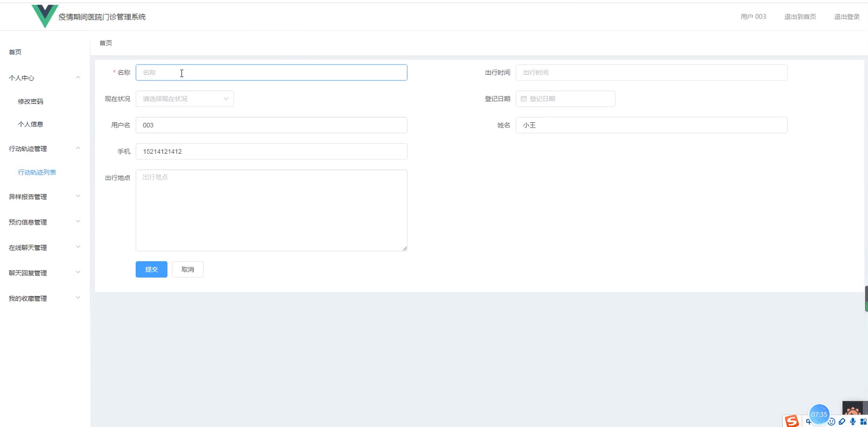Screen dimensions: 868x427
Task: Click the green Vue logo in header
Action: tap(45, 16)
